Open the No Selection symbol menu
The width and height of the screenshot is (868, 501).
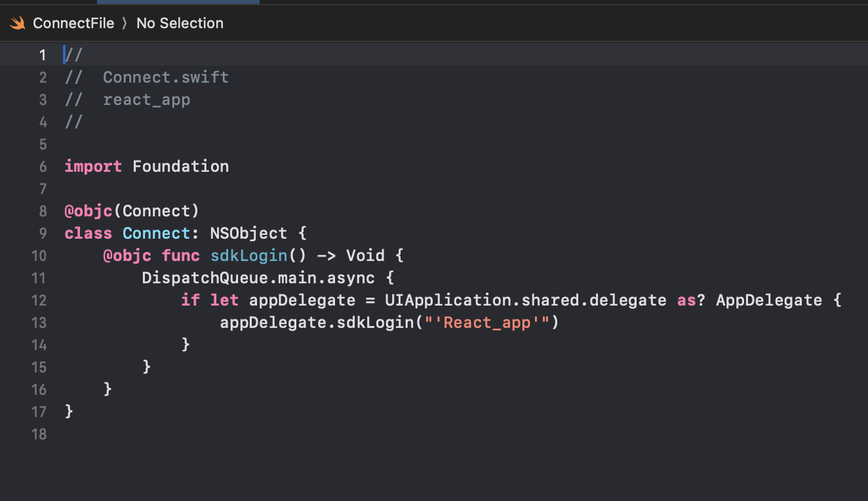pyautogui.click(x=180, y=23)
